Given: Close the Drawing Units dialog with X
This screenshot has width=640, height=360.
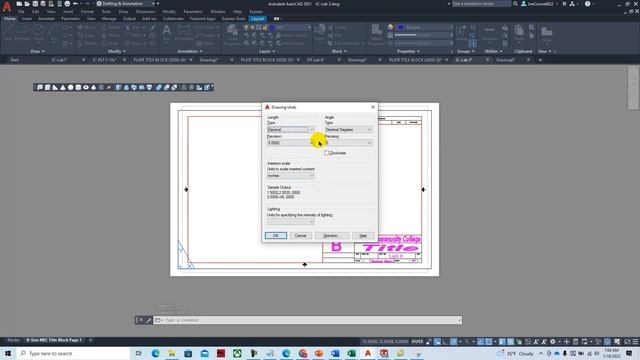Looking at the screenshot, I should point(373,107).
